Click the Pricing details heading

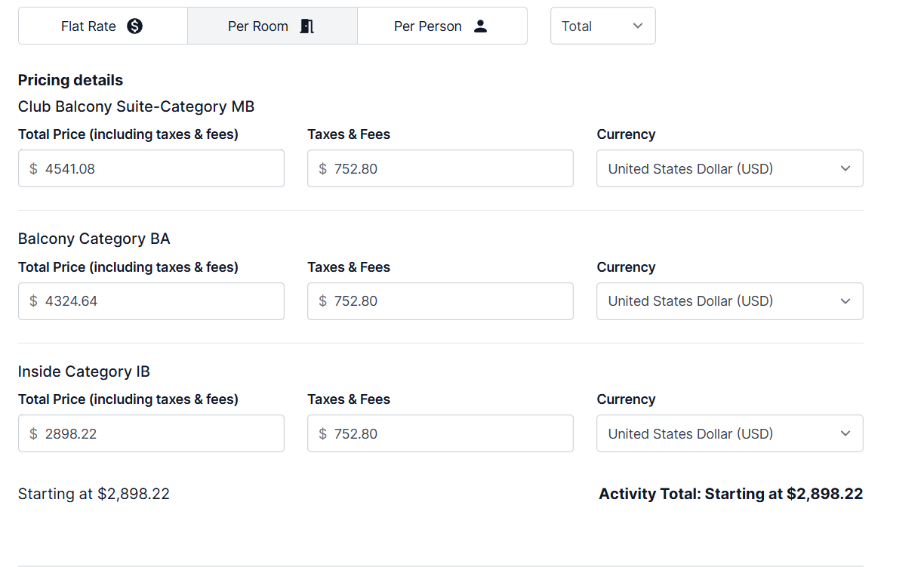70,80
